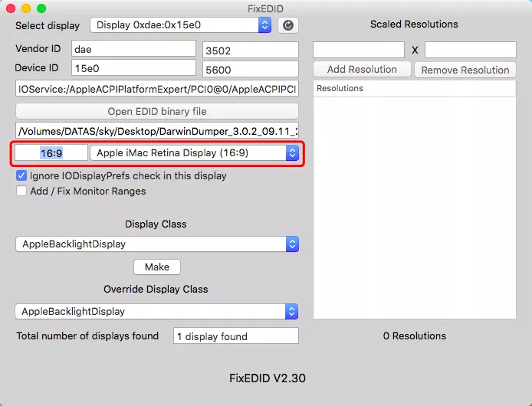Screen dimensions: 532x406
Task: Click the 0 Resolutions count label
Action: coord(415,336)
